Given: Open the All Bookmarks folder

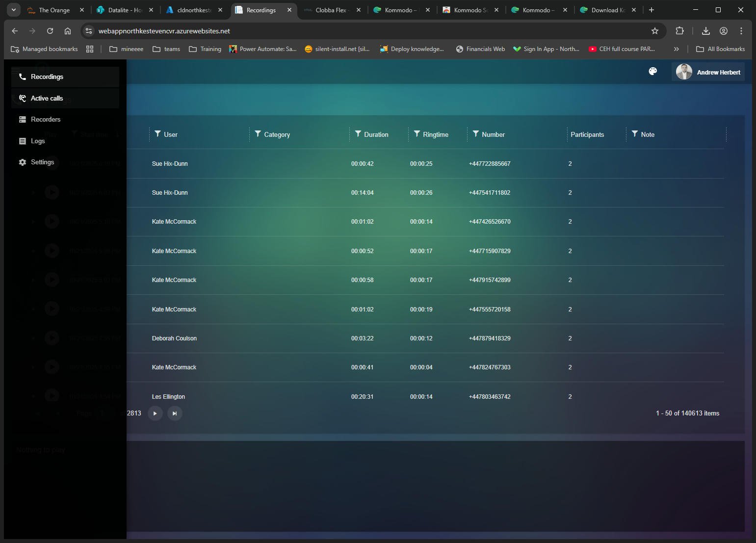Looking at the screenshot, I should pyautogui.click(x=720, y=49).
